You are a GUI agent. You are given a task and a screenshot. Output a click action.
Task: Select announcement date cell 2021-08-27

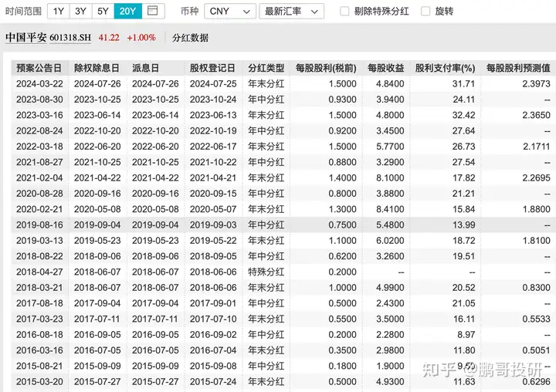(39, 162)
